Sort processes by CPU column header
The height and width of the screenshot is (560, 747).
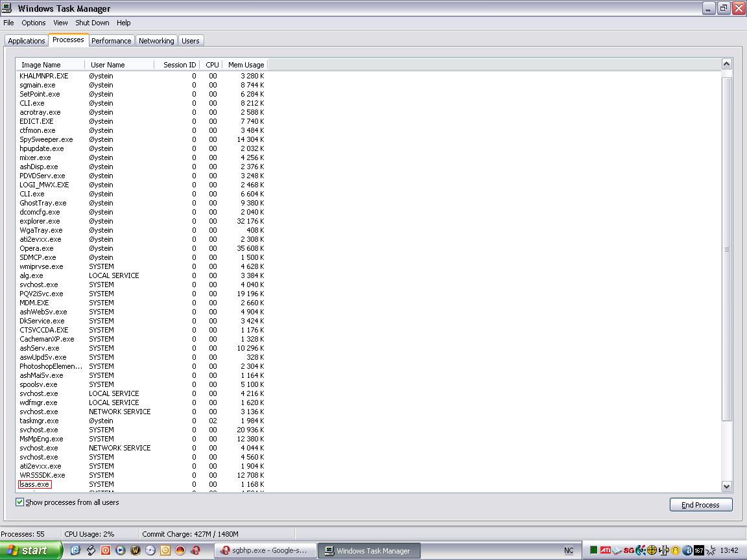(x=211, y=65)
